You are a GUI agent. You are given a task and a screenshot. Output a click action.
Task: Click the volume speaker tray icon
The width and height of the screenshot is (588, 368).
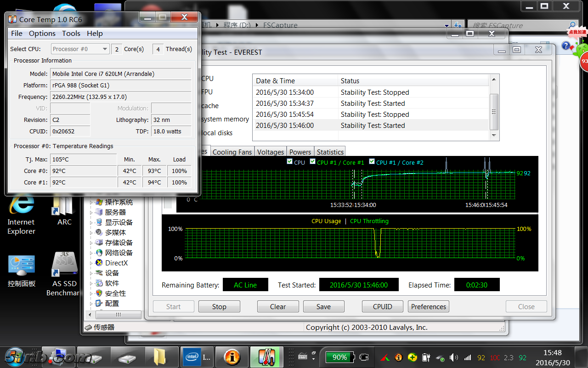click(x=454, y=357)
